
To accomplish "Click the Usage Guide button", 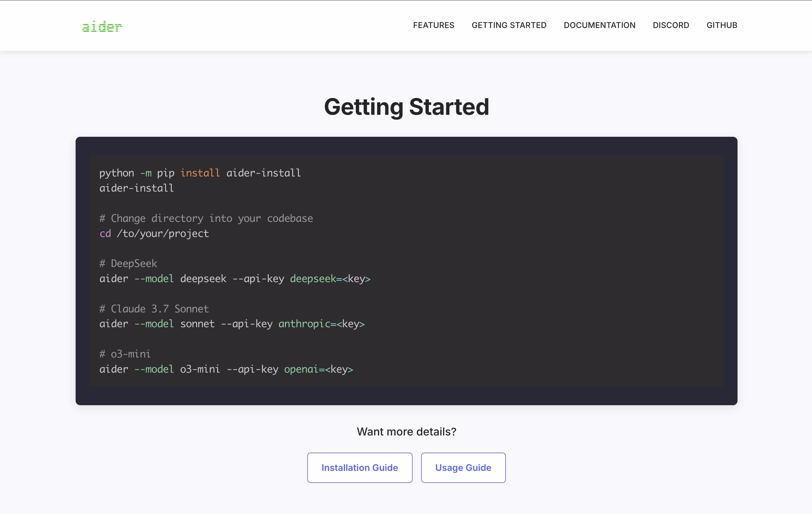I will (x=463, y=467).
